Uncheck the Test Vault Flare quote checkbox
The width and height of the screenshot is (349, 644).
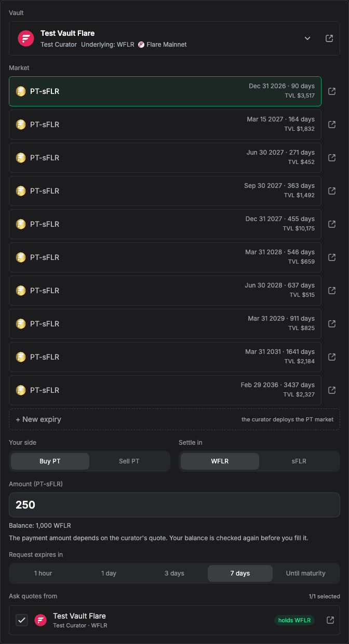tap(22, 620)
